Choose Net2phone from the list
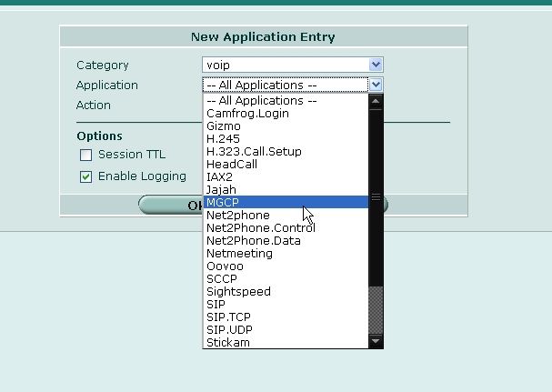 tap(286, 216)
